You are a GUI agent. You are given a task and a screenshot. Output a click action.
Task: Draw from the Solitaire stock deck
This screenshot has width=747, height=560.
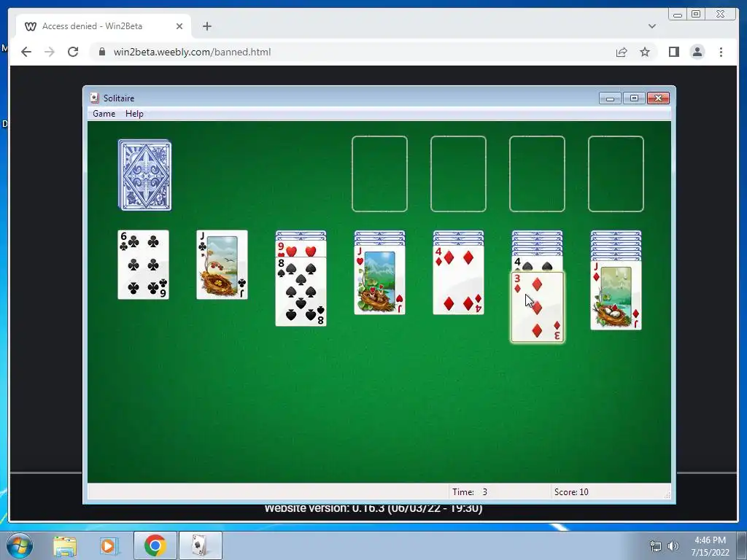145,175
